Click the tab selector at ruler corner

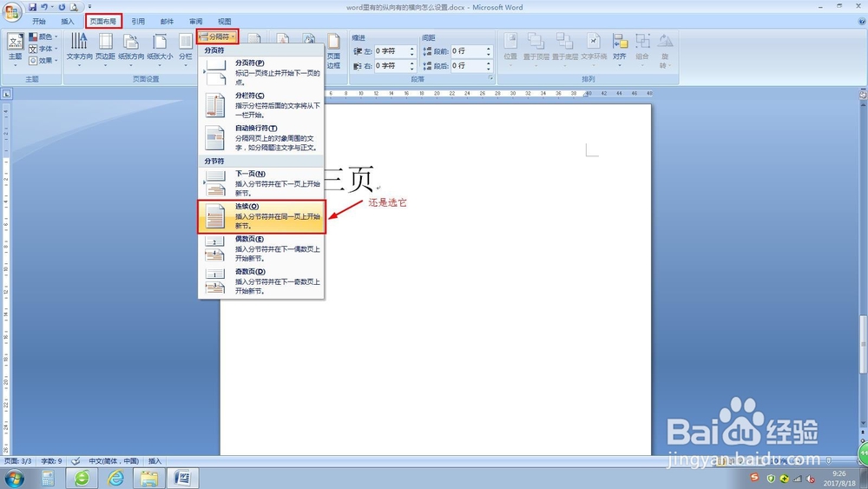pyautogui.click(x=7, y=94)
